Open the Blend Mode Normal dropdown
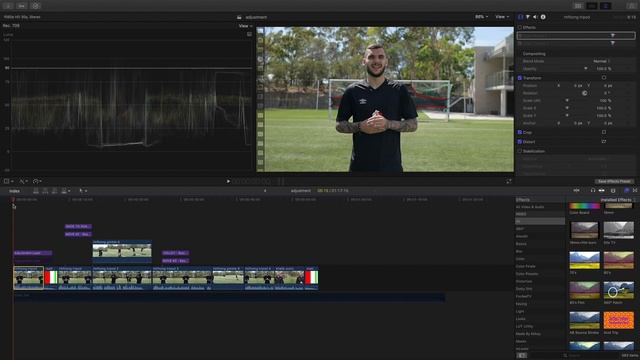 (602, 61)
